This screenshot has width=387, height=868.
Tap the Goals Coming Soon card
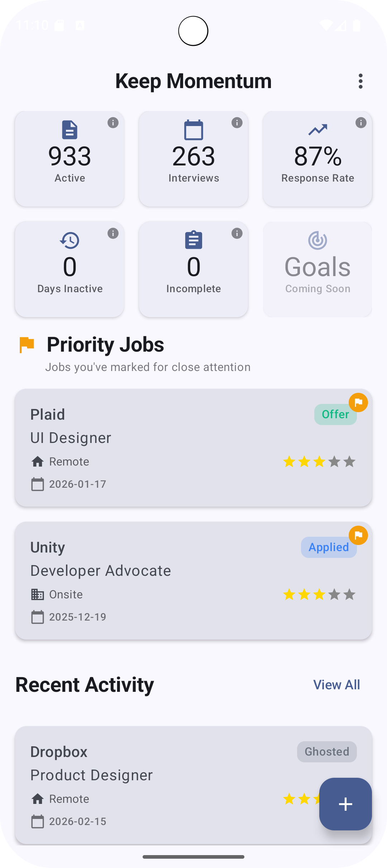pos(317,269)
